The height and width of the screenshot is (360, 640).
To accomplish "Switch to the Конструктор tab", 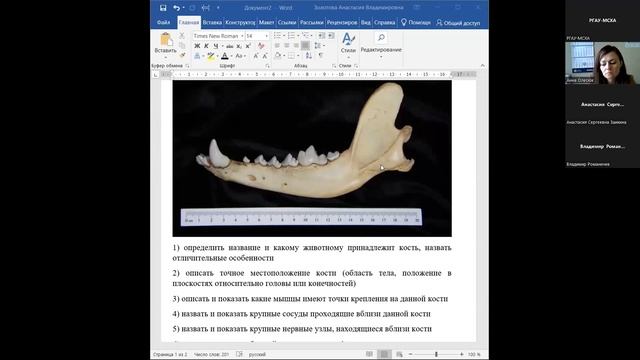I will 240,22.
